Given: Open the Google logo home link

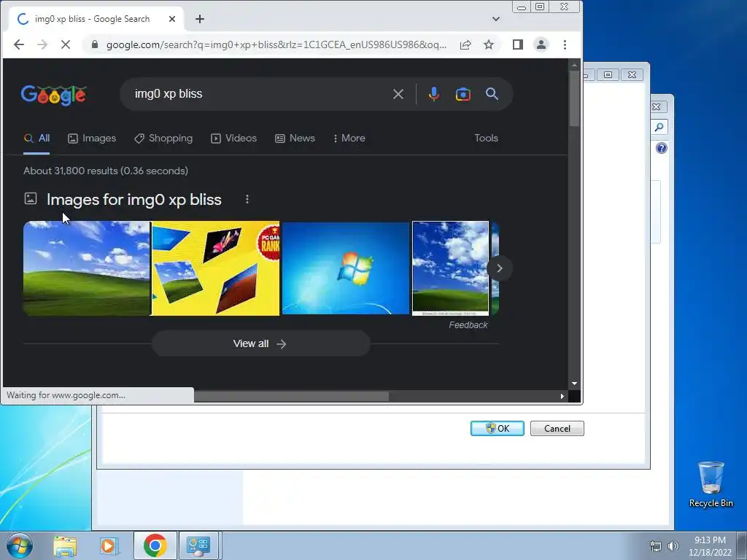Looking at the screenshot, I should click(x=53, y=96).
